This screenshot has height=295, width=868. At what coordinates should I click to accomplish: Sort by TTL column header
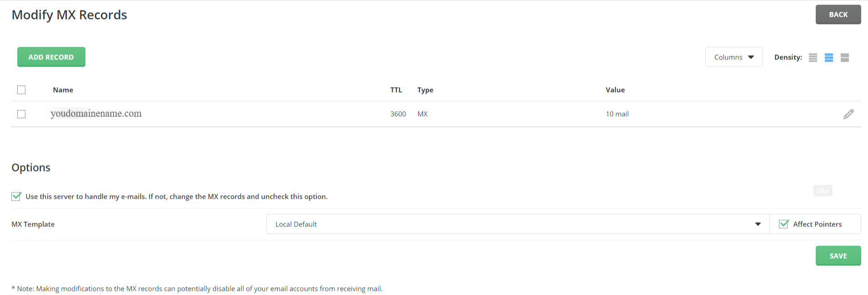coord(396,90)
